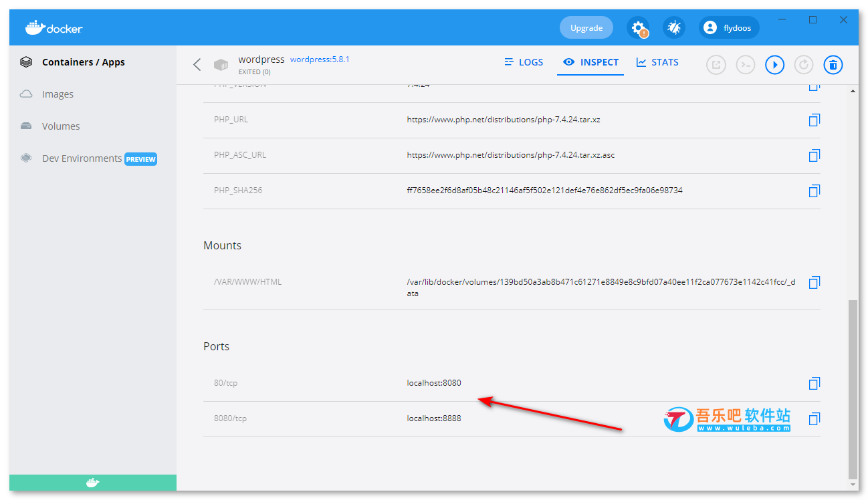
Task: Open the troubleshoot bug icon
Action: tap(674, 28)
